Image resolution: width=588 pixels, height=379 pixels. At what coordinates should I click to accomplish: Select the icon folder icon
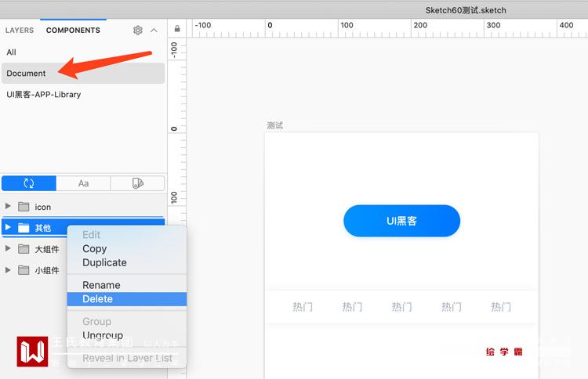click(24, 207)
